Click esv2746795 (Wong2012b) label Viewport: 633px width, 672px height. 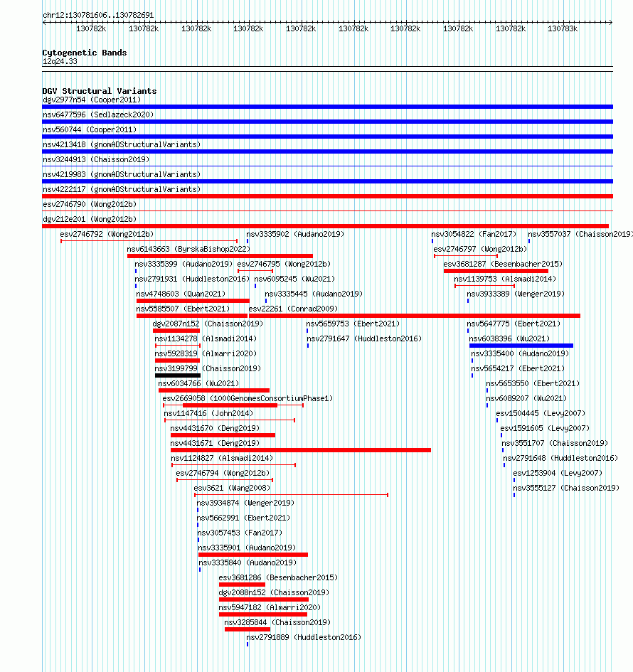[284, 265]
